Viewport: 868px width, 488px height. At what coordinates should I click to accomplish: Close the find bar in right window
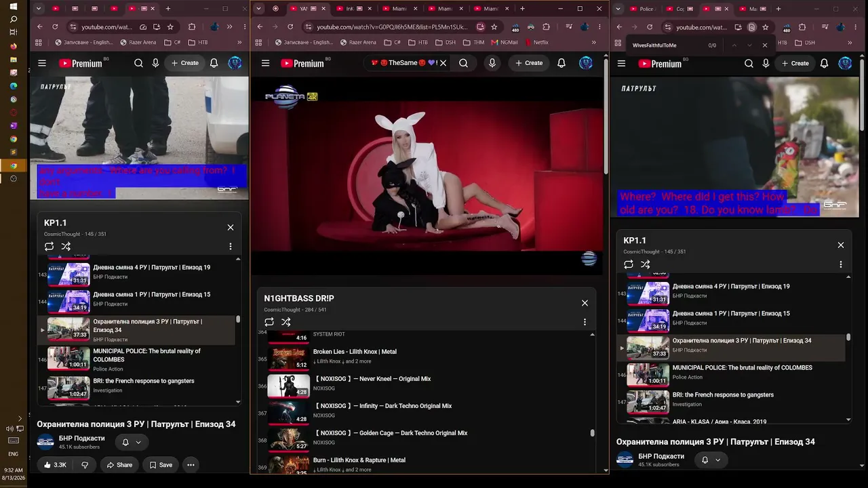765,45
